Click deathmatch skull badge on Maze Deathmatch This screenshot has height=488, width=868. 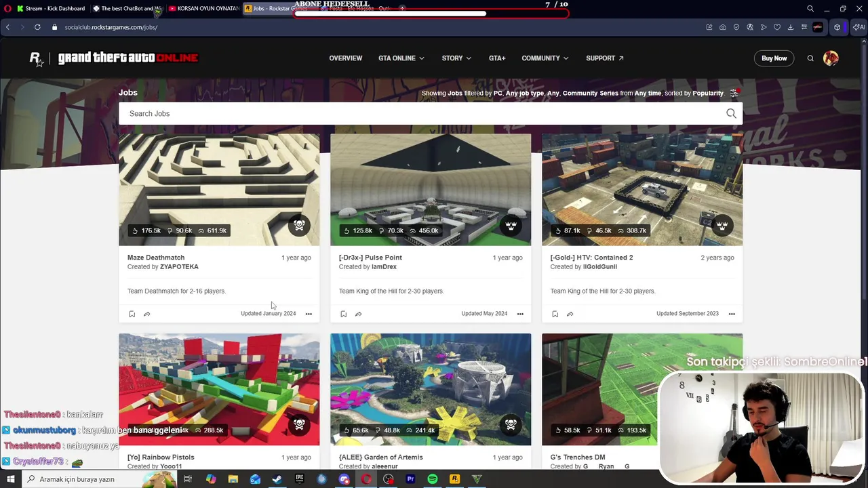point(299,226)
